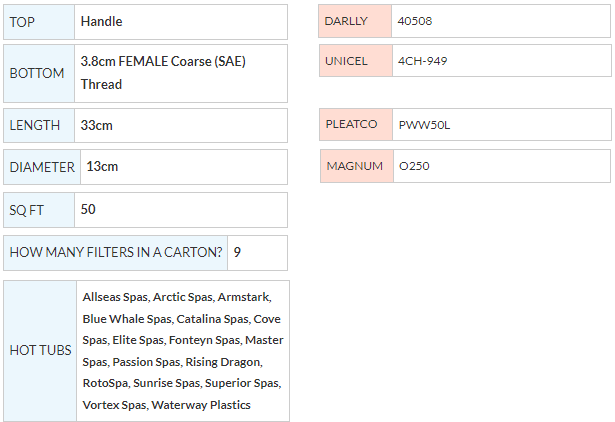
Task: Click the TOP label cell
Action: point(38,21)
